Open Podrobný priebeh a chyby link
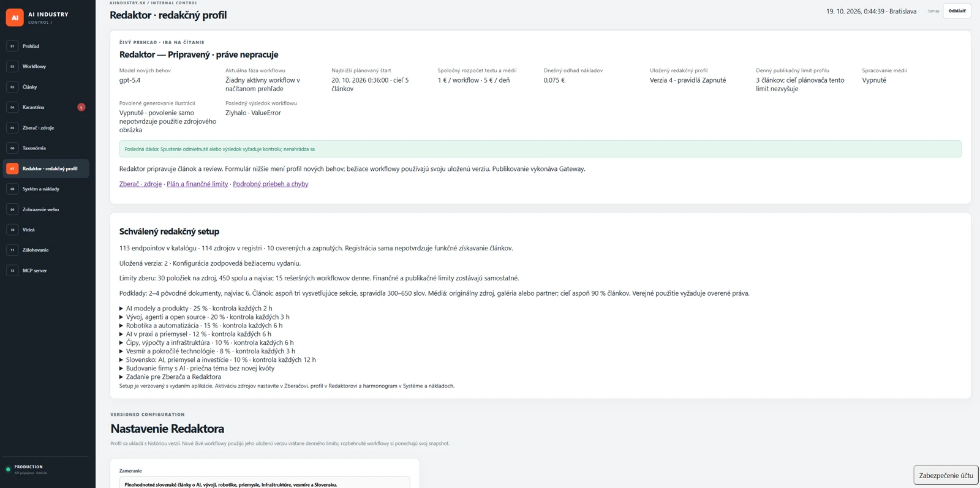The image size is (980, 488). pyautogui.click(x=271, y=184)
